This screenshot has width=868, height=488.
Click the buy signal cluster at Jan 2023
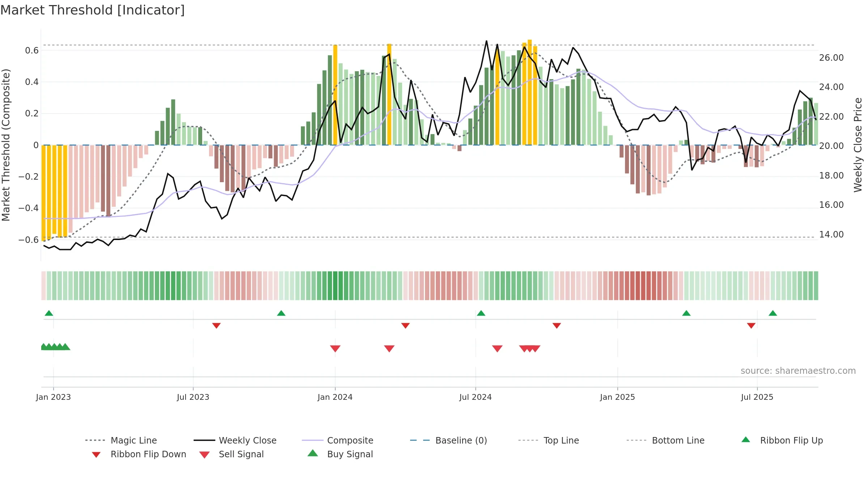(55, 347)
